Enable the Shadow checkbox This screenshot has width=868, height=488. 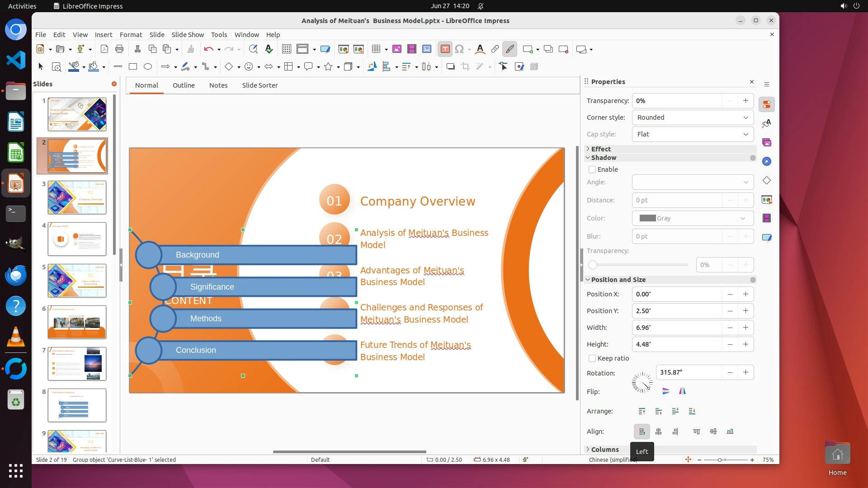coord(592,169)
